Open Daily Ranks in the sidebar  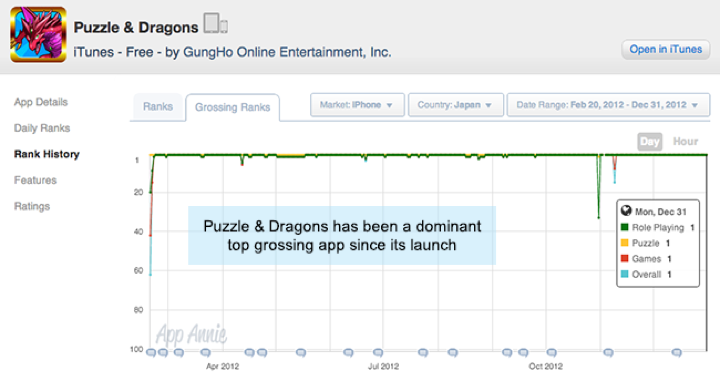tap(42, 128)
